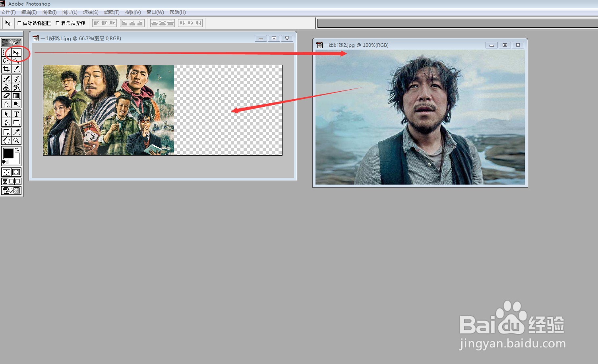Distribute right edges in the options bar

point(198,23)
